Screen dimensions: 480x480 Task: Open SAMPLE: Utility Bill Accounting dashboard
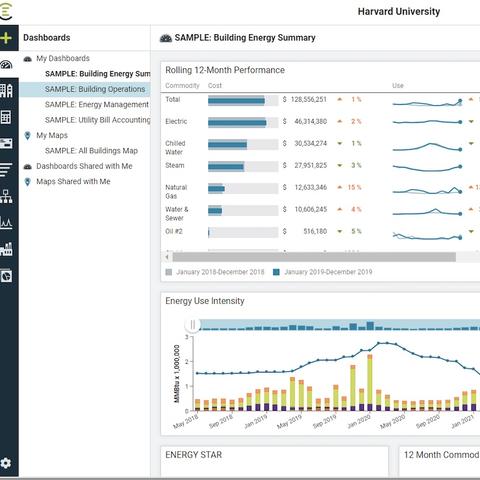coord(98,120)
